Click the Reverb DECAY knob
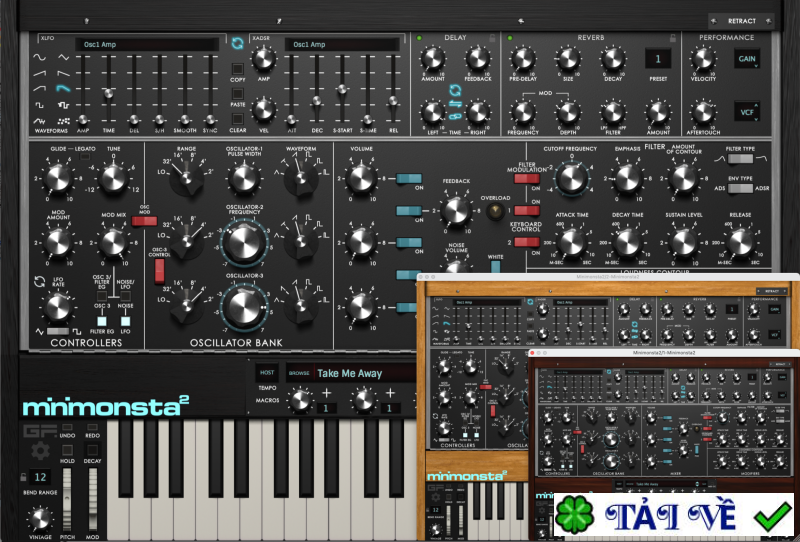This screenshot has width=800, height=542. pyautogui.click(x=613, y=59)
